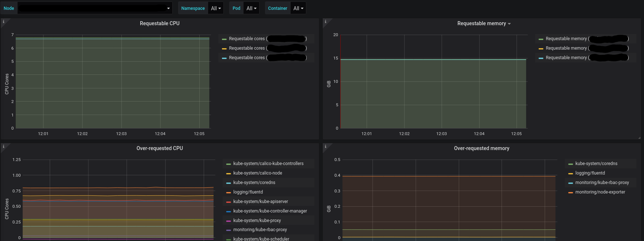Viewport: 644px width, 241px height.
Task: Expand the Namespace All dropdown
Action: [x=216, y=8]
